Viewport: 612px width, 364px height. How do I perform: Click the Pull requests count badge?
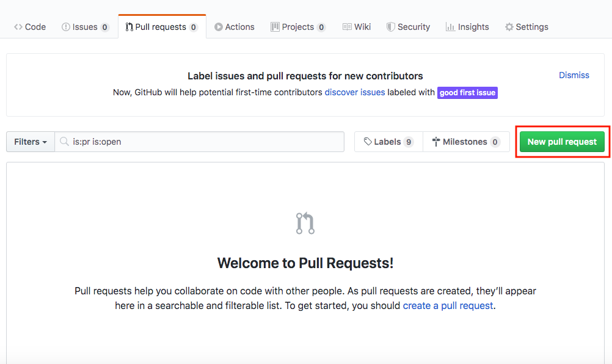coord(193,27)
